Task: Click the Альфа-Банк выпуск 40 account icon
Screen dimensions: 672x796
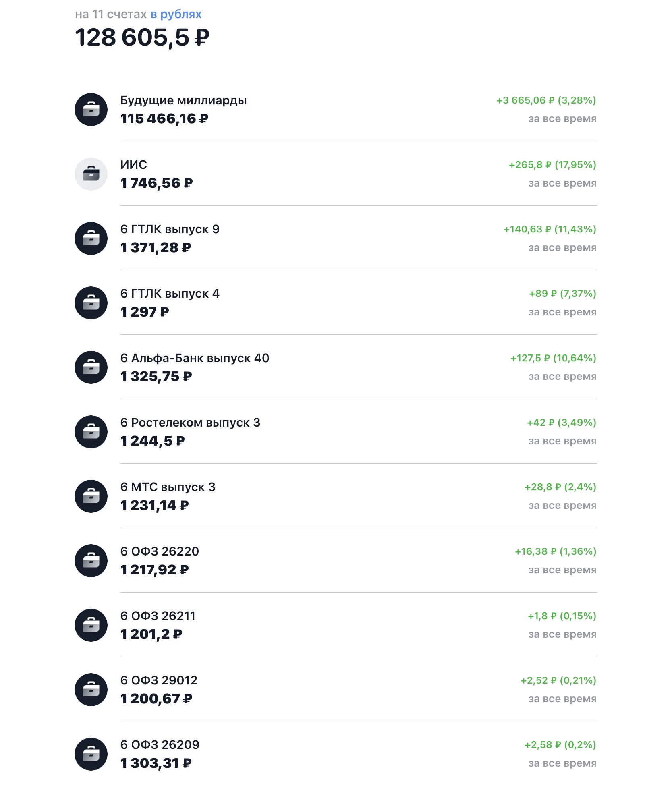Action: [91, 367]
